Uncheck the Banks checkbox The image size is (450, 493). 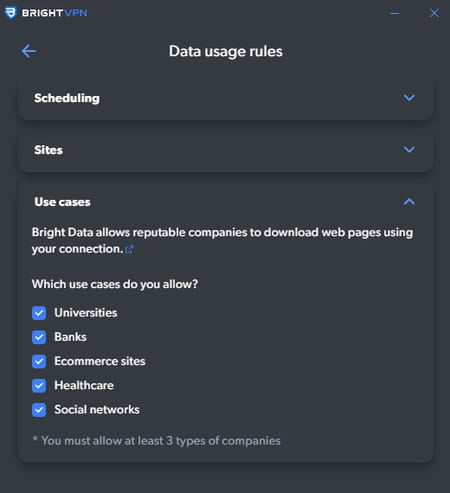(39, 337)
